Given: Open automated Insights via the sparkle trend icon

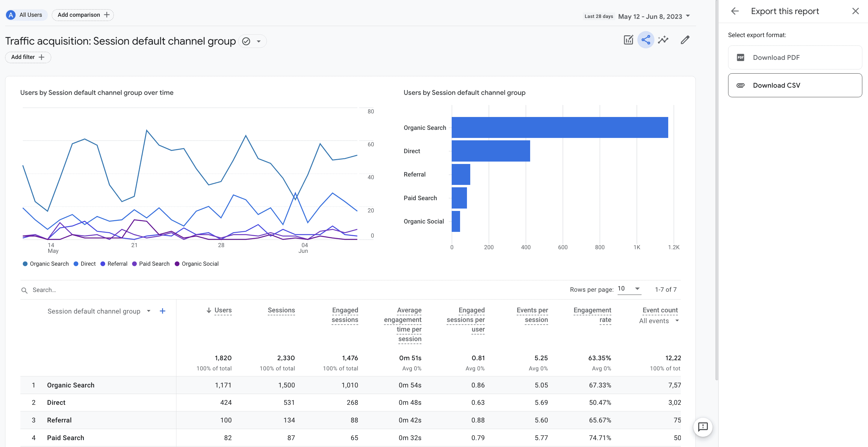Looking at the screenshot, I should (x=663, y=40).
